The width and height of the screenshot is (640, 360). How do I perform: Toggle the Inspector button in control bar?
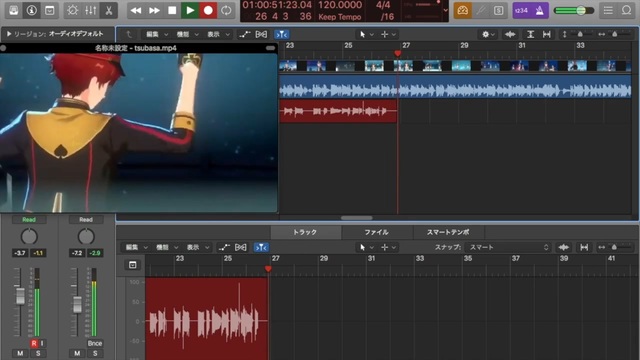tap(31, 10)
